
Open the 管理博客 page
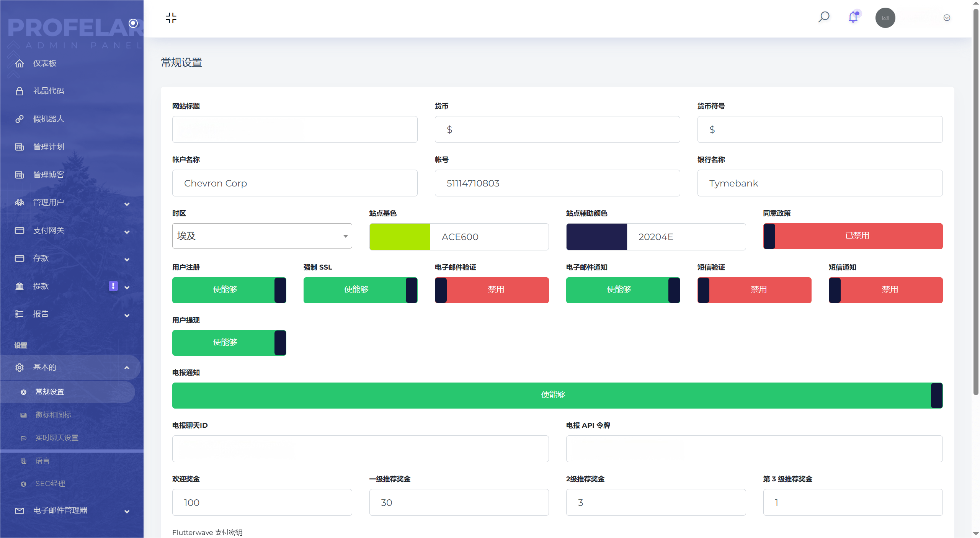(49, 175)
